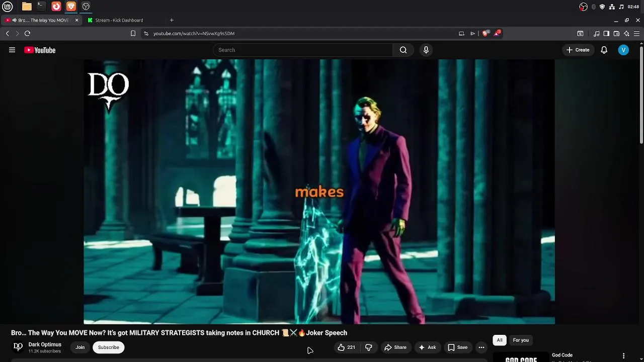Join the Dark Optimus channel membership
Screen dimensions: 644x362
pos(80,347)
